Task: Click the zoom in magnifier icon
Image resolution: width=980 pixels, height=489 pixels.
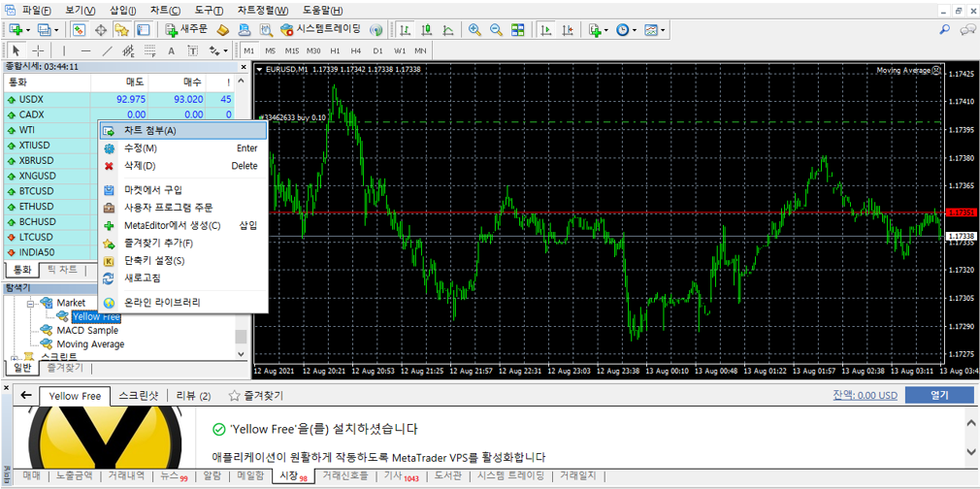Action: [x=475, y=29]
